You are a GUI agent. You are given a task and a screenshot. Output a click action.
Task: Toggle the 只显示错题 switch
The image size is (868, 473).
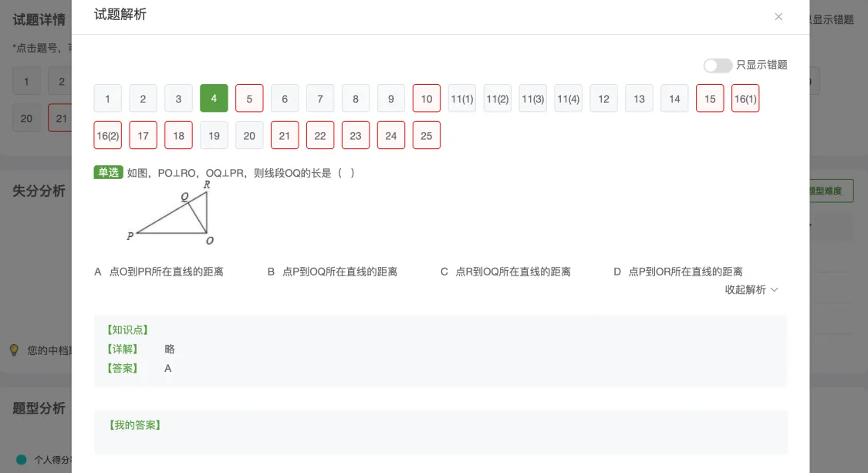(x=718, y=66)
